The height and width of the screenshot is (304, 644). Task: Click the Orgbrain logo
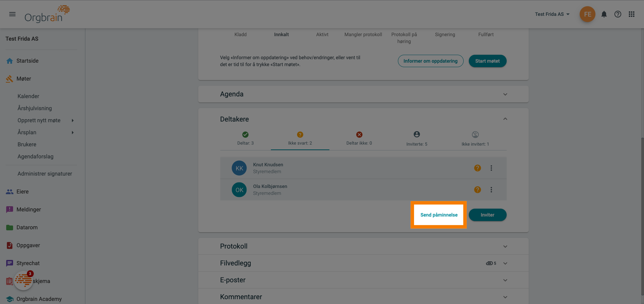click(x=47, y=14)
